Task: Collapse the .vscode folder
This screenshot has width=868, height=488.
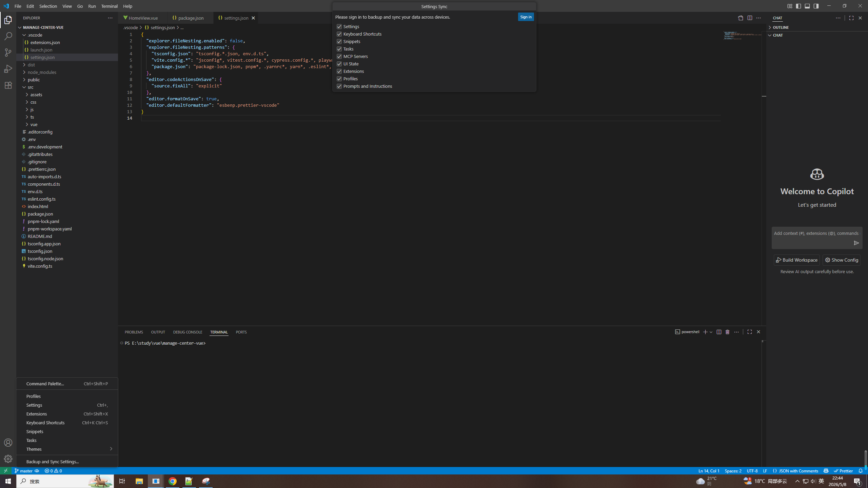Action: pos(67,35)
